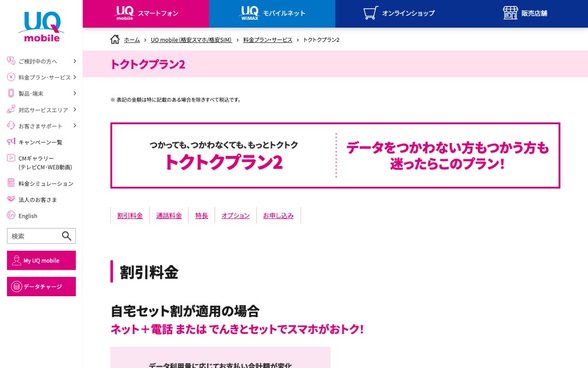Click the calculator icon beside 料金シミュレーション
This screenshot has width=588, height=368.
point(11,183)
